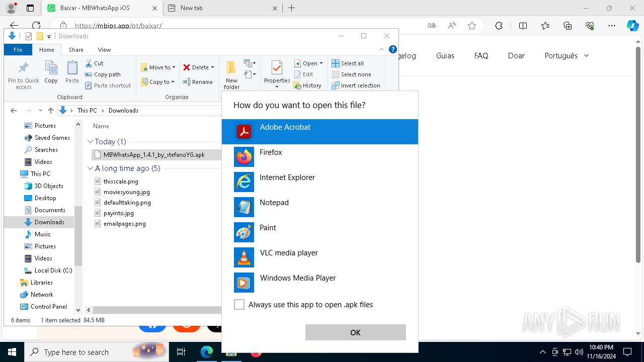Open Move to dropdown
Viewport: 644px width, 362px height.
coord(158,67)
